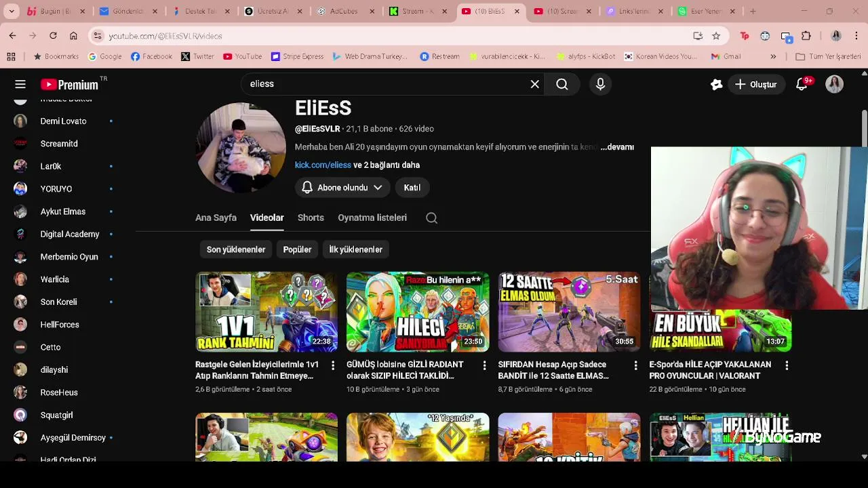This screenshot has height=488, width=868.
Task: Click the Katıl join button
Action: (412, 188)
